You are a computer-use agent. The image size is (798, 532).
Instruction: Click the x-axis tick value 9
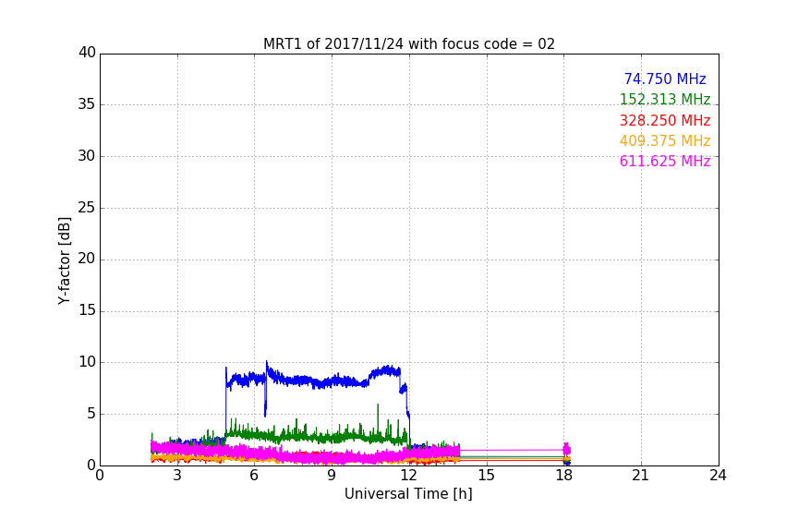(x=332, y=476)
